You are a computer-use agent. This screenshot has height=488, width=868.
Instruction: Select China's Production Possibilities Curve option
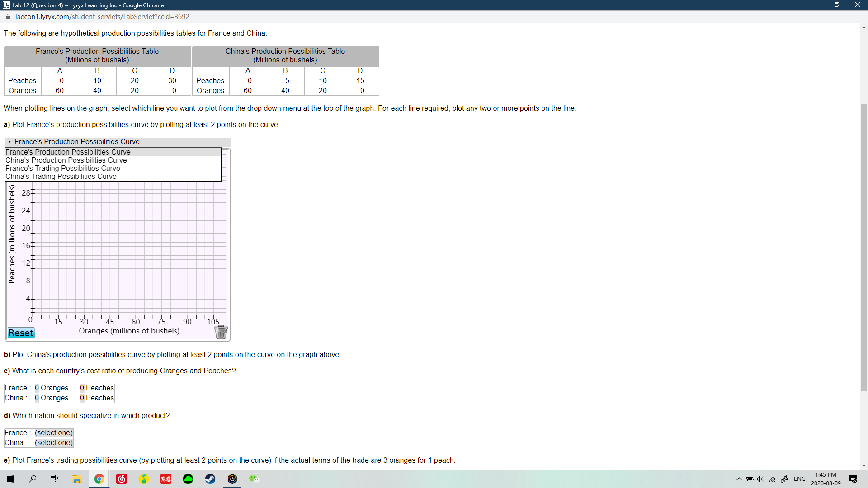(66, 160)
